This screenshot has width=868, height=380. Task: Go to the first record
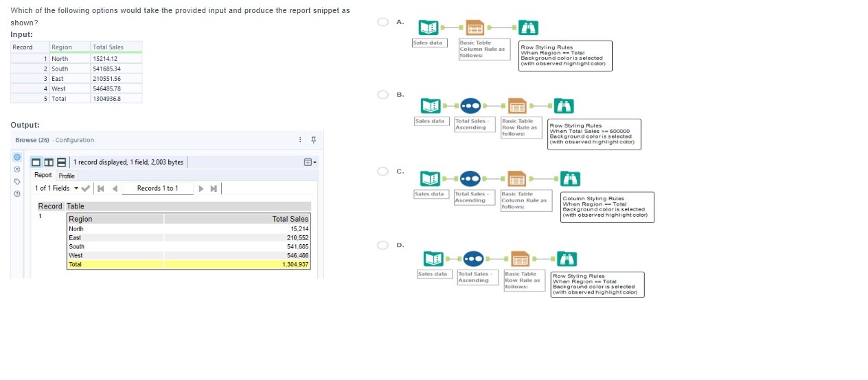(x=100, y=189)
